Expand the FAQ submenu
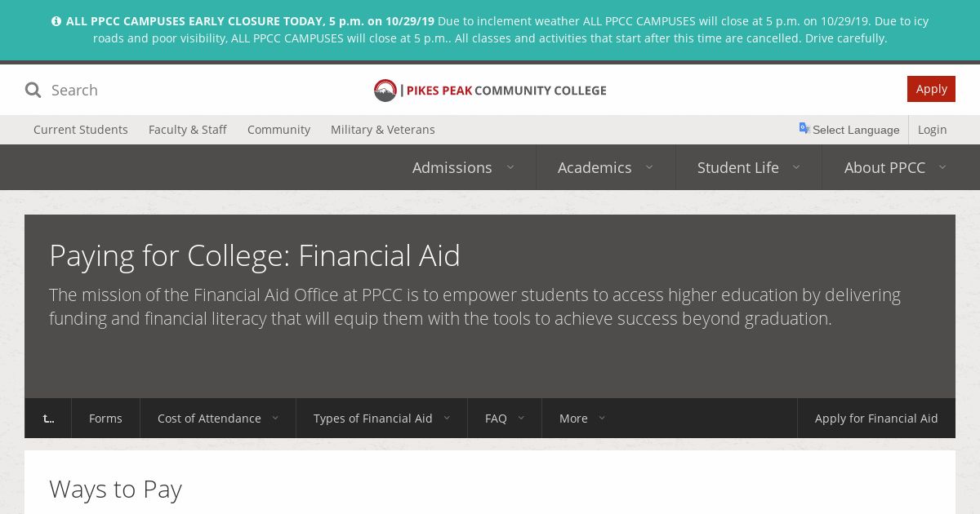 point(521,418)
